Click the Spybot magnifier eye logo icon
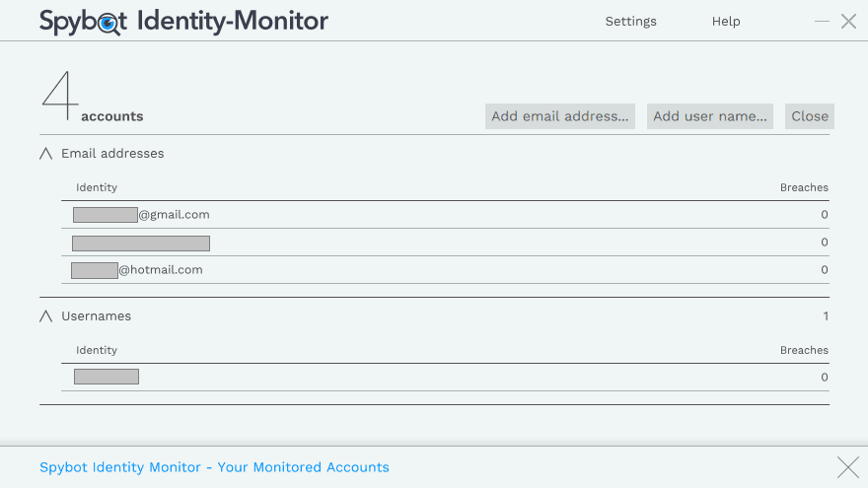Image resolution: width=868 pixels, height=488 pixels. click(x=111, y=23)
